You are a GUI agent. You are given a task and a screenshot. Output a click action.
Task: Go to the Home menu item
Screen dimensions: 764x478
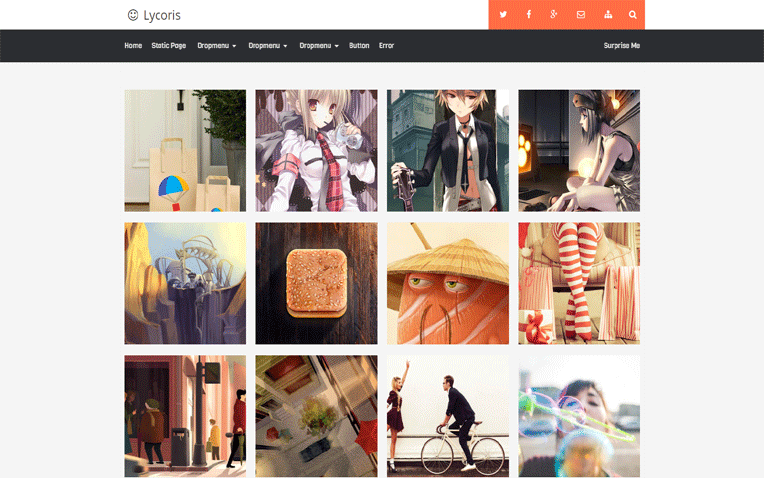coord(133,45)
